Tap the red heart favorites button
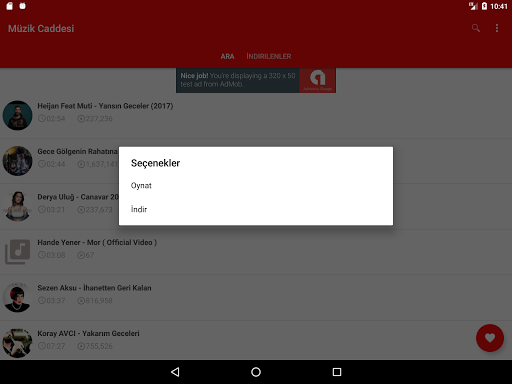Image resolution: width=512 pixels, height=384 pixels. [x=490, y=338]
